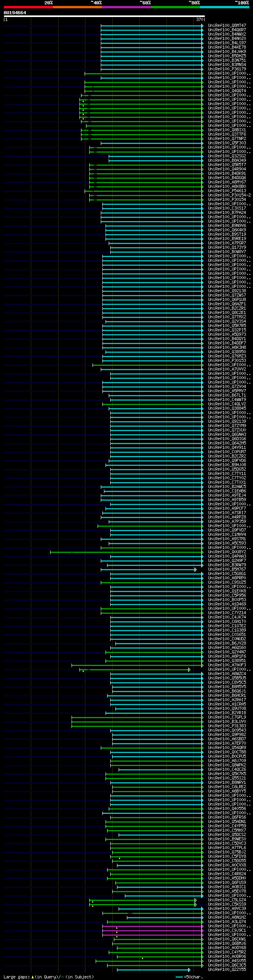
Task: Select hit UniRef100_Q4QQT4
Action: [227, 91]
